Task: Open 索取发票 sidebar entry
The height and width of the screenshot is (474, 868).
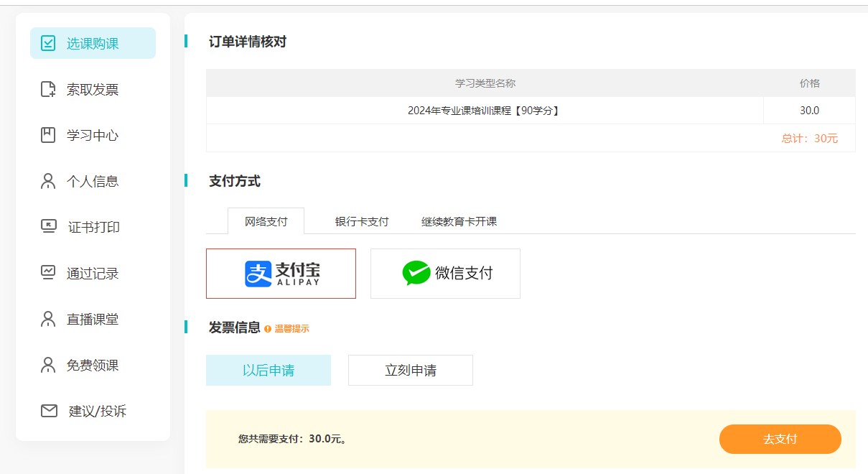Action: (93, 89)
